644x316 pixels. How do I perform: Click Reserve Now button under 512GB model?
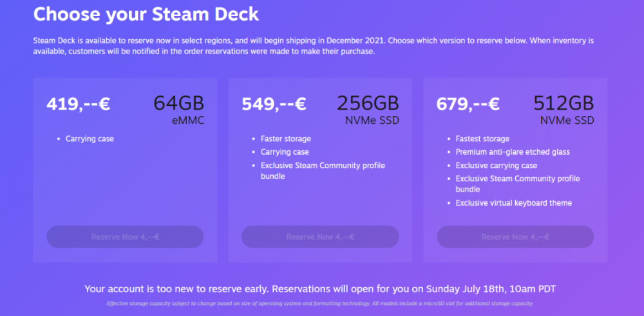point(515,237)
